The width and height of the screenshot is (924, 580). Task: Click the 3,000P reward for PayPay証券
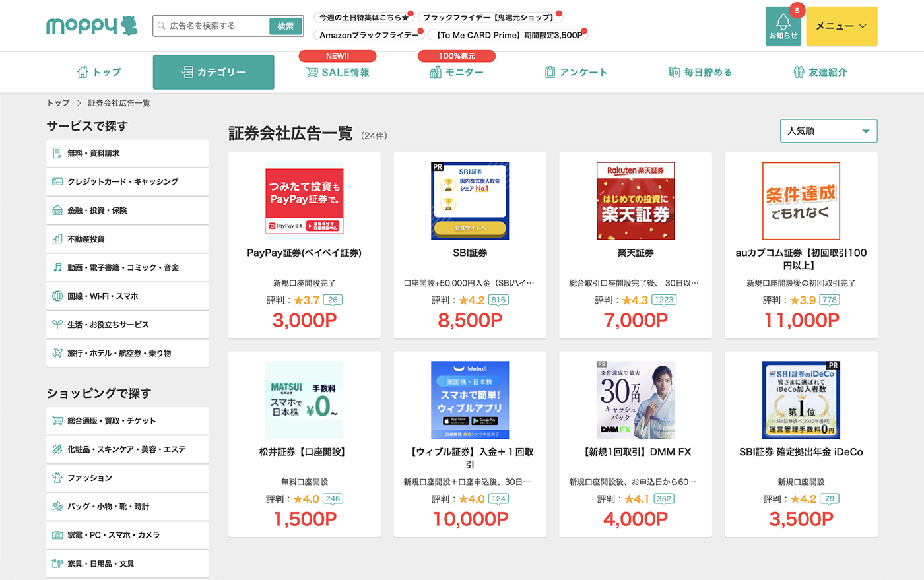click(x=304, y=321)
